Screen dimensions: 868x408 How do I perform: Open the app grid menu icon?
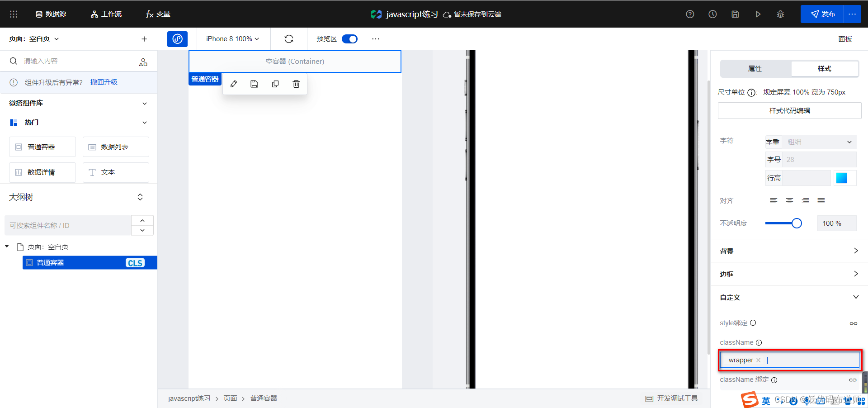coord(14,14)
